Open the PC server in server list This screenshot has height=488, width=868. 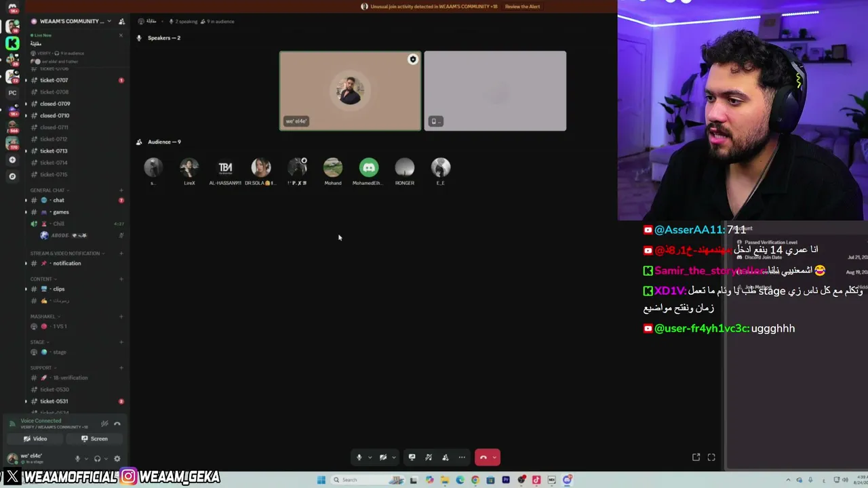tap(12, 93)
